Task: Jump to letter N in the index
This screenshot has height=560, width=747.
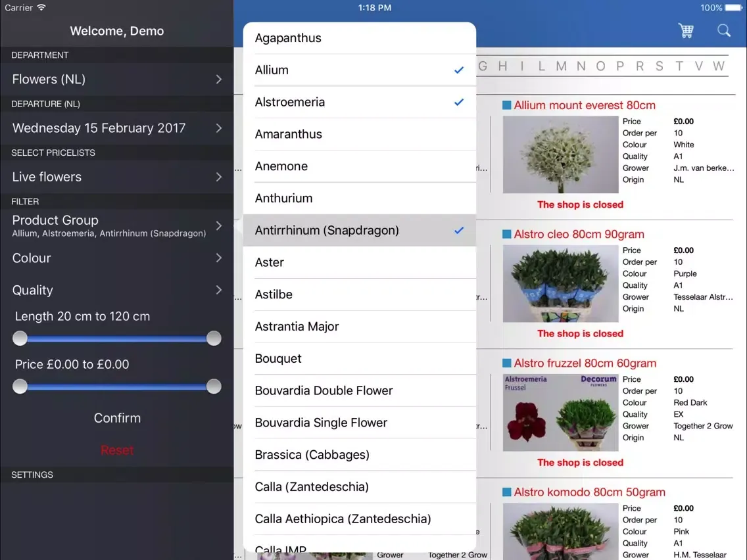Action: point(581,66)
